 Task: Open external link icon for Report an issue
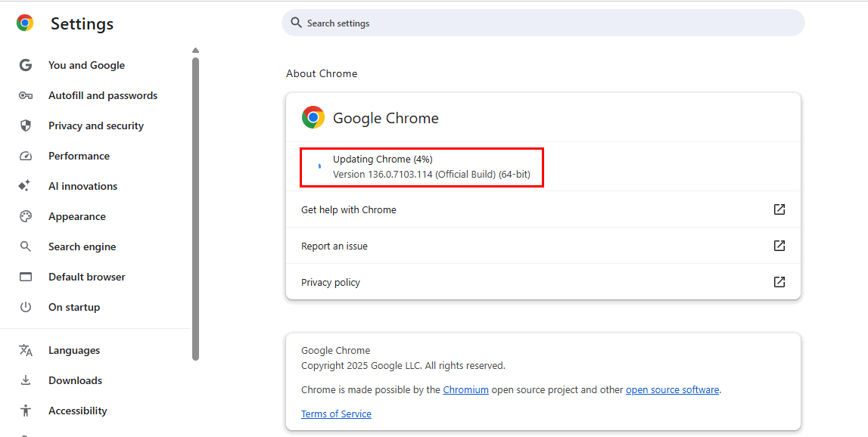(x=779, y=246)
